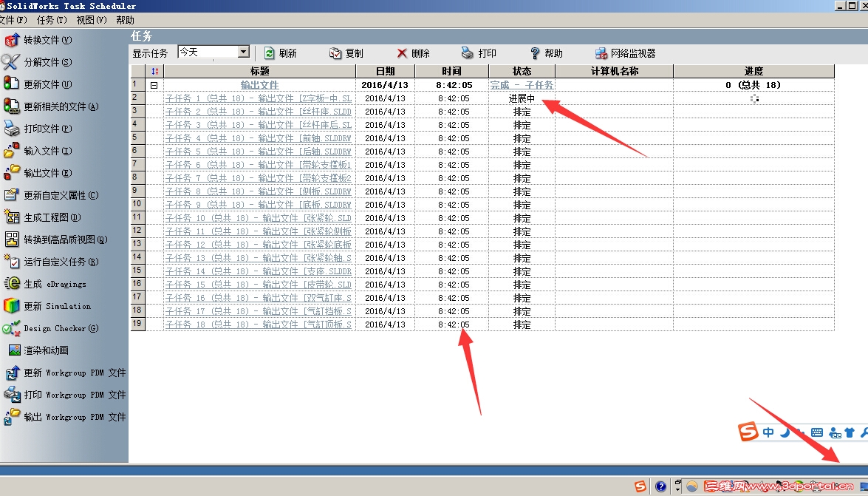Sort by the 日期 column header
Viewport: 868px width, 496px height.
386,71
